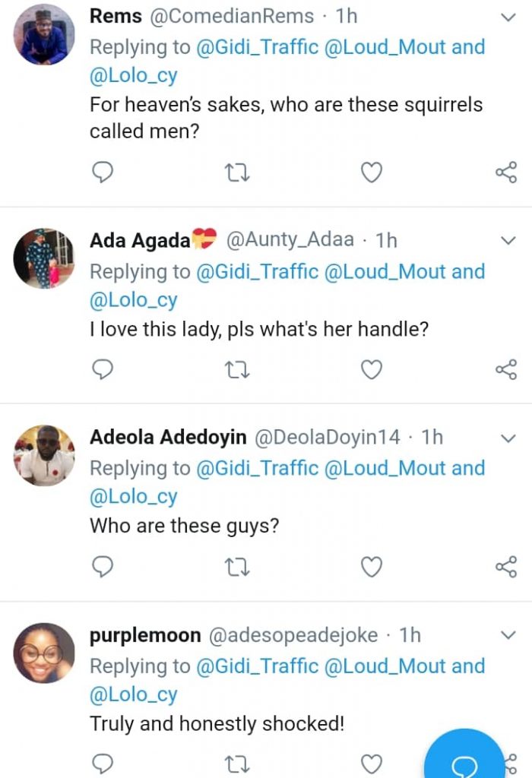The height and width of the screenshot is (778, 532).
Task: Open the dropdown on purplemoon's tweet
Action: 508,634
